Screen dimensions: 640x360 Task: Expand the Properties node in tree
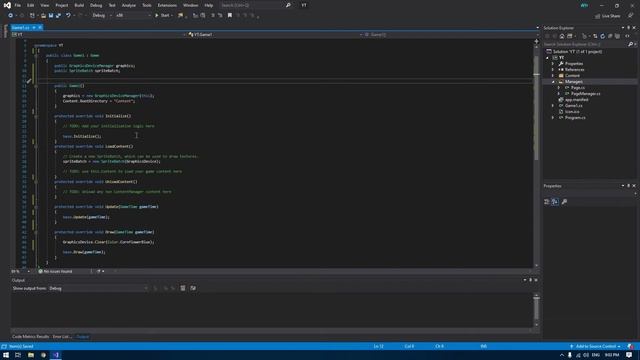point(553,64)
